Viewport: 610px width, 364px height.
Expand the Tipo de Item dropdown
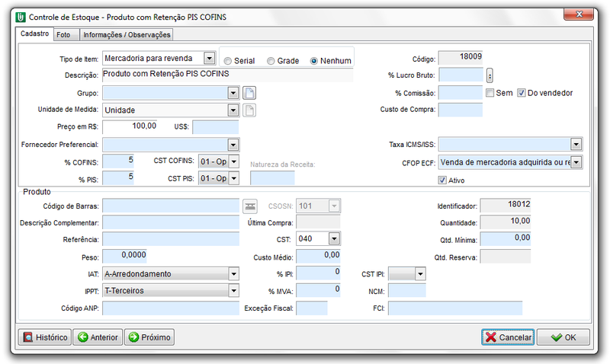tap(209, 58)
